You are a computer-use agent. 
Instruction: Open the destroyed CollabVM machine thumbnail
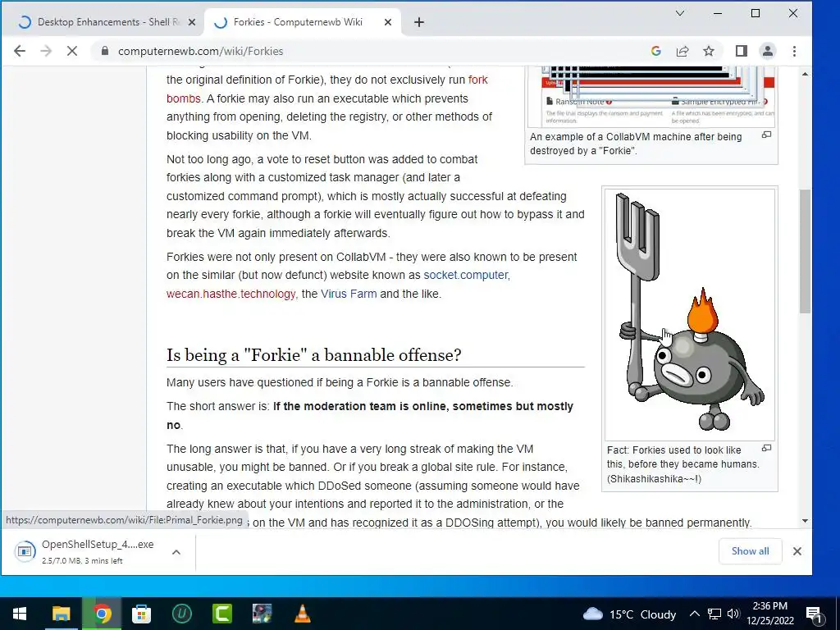coord(651,97)
